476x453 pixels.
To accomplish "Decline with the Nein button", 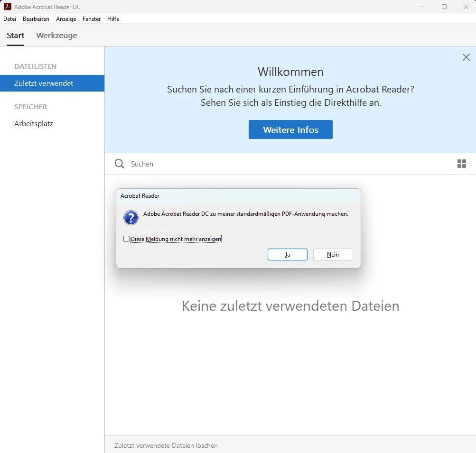I will (x=333, y=255).
